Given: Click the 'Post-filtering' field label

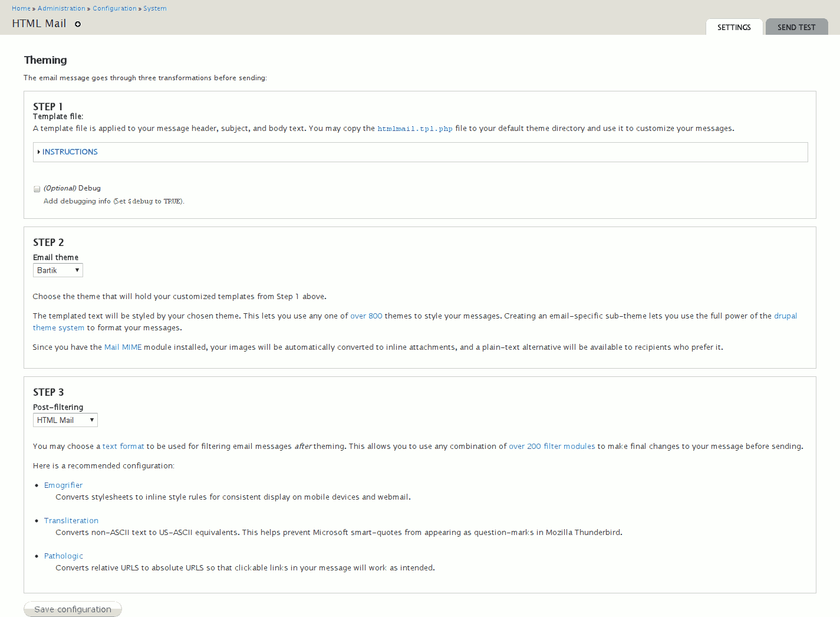Looking at the screenshot, I should pos(58,408).
